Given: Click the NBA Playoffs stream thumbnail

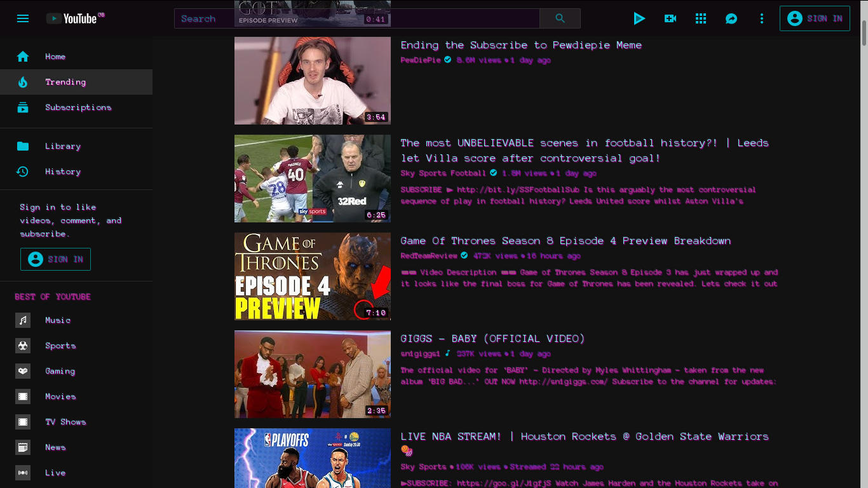Looking at the screenshot, I should (313, 458).
